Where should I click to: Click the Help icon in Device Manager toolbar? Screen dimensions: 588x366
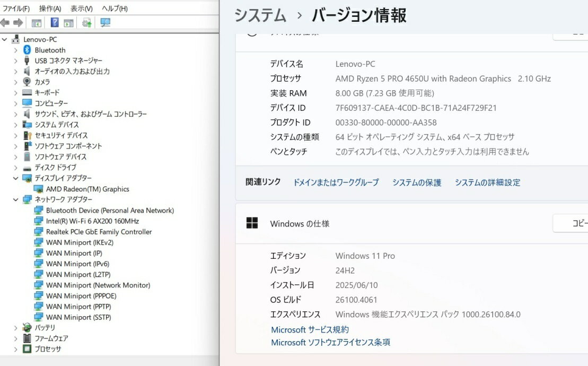pos(55,22)
